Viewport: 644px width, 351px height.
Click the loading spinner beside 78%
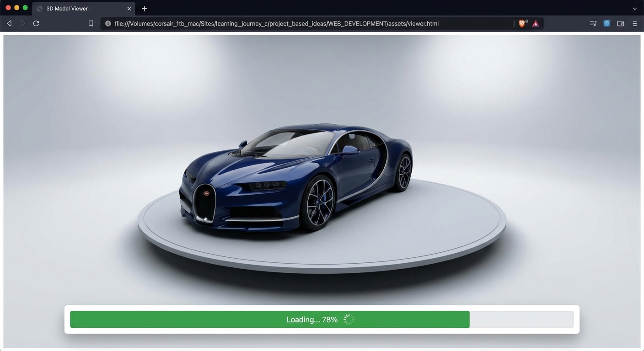click(x=349, y=319)
